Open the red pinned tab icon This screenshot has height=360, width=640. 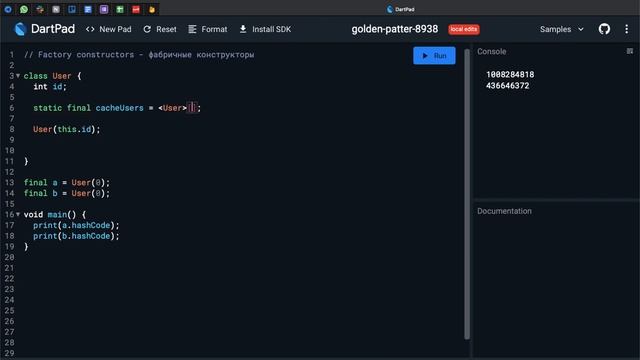[136, 9]
